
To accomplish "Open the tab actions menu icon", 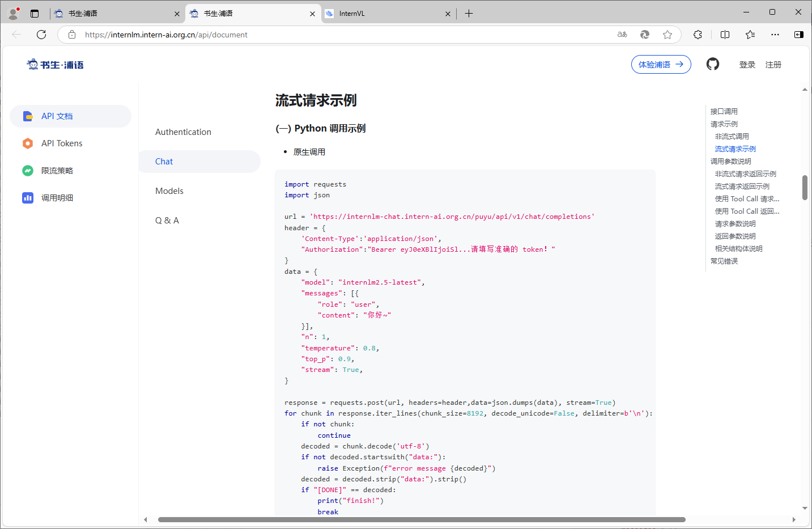I will [35, 14].
